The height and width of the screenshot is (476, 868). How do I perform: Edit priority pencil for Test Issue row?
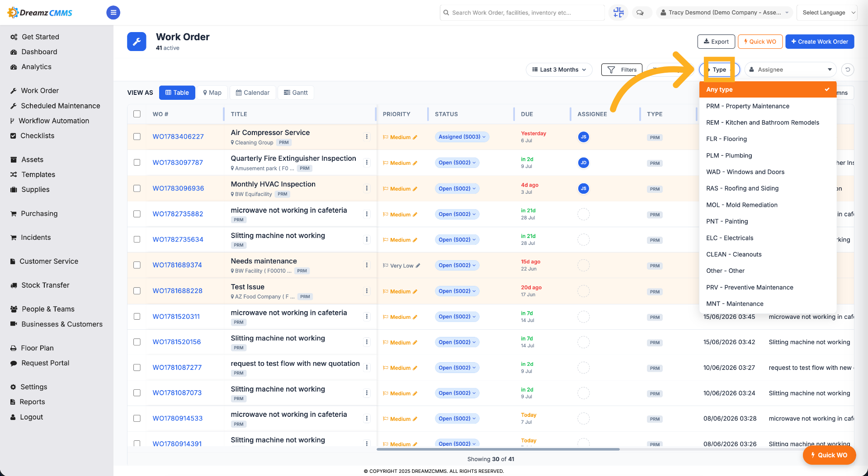pyautogui.click(x=415, y=291)
